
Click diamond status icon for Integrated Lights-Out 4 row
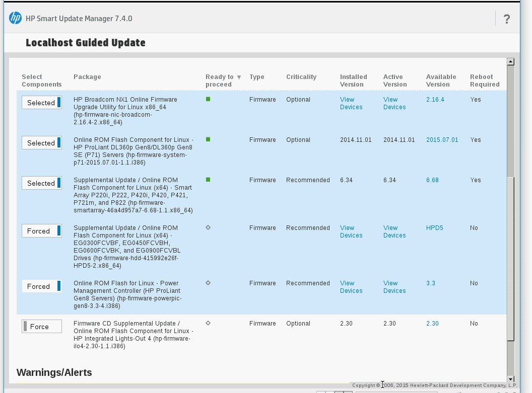(x=208, y=323)
